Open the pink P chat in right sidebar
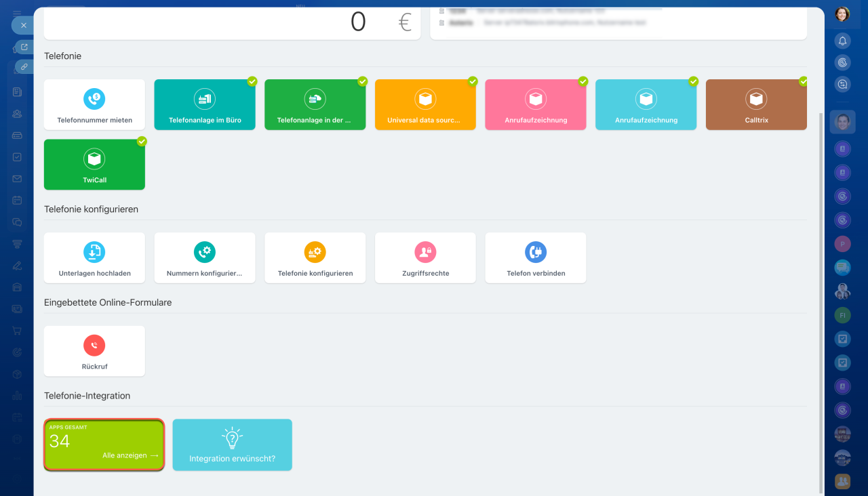Screen dimensions: 868x496 click(x=842, y=244)
